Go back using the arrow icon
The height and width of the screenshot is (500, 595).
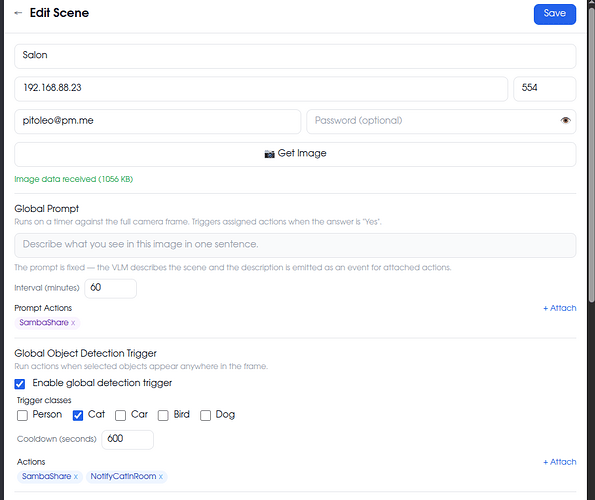(18, 13)
